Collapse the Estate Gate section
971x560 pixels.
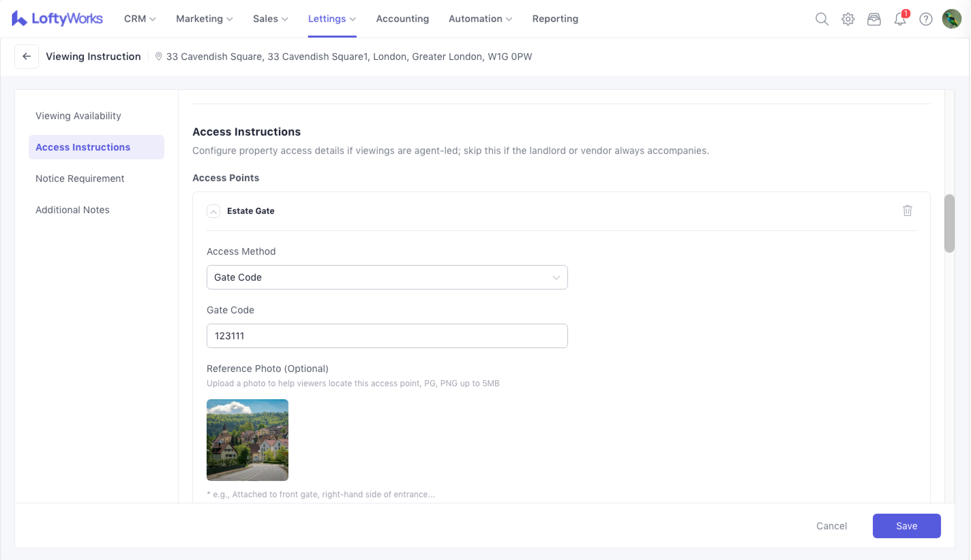pos(213,211)
